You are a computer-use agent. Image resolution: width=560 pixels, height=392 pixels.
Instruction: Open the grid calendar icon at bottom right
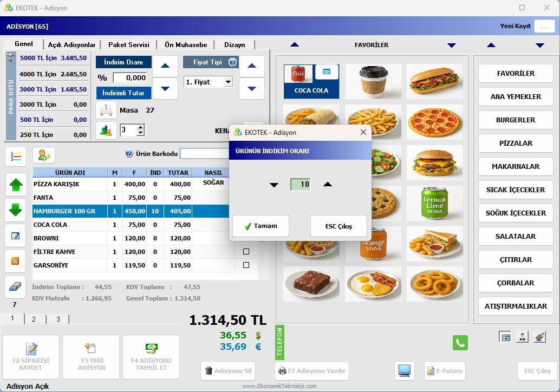pos(506,337)
